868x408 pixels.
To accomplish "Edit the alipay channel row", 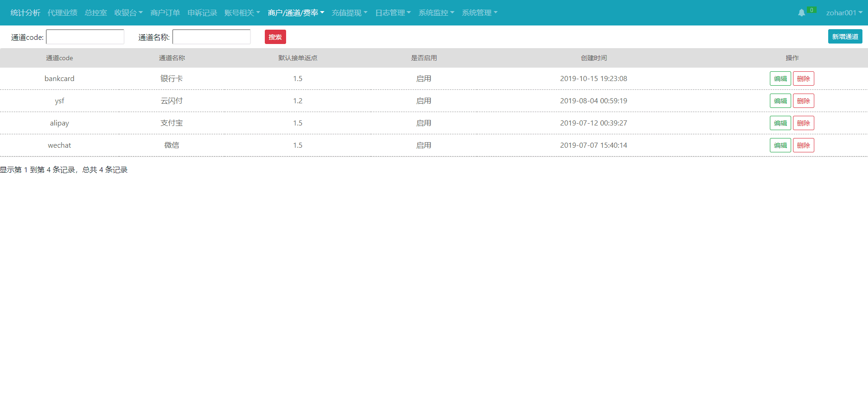I will 780,123.
